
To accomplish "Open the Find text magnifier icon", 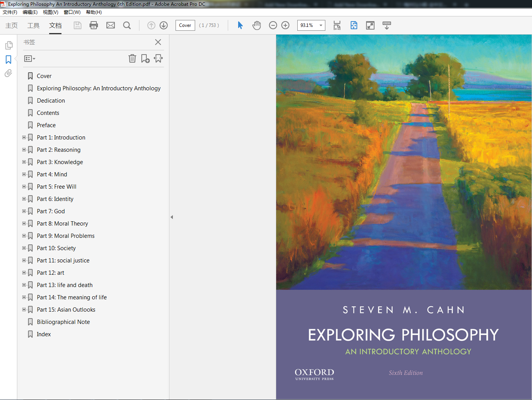I will (x=127, y=25).
